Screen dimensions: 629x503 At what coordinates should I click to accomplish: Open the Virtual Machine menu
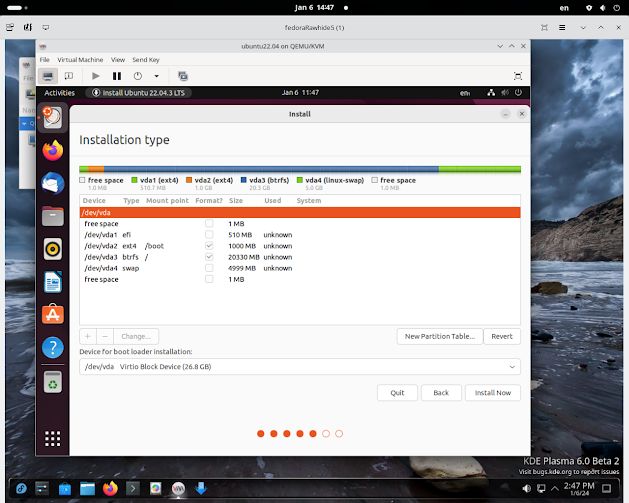tap(80, 60)
